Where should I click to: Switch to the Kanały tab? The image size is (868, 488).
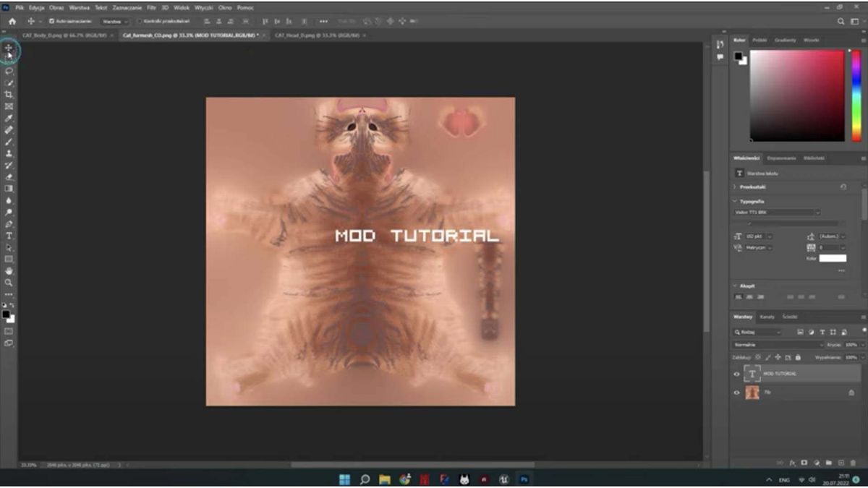coord(767,317)
